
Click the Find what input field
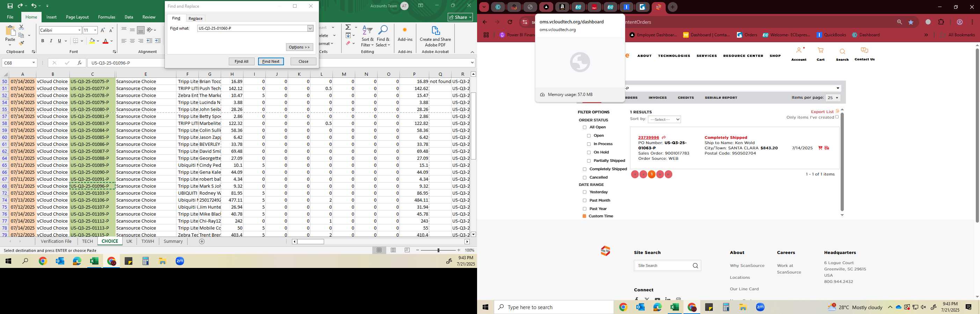point(252,29)
